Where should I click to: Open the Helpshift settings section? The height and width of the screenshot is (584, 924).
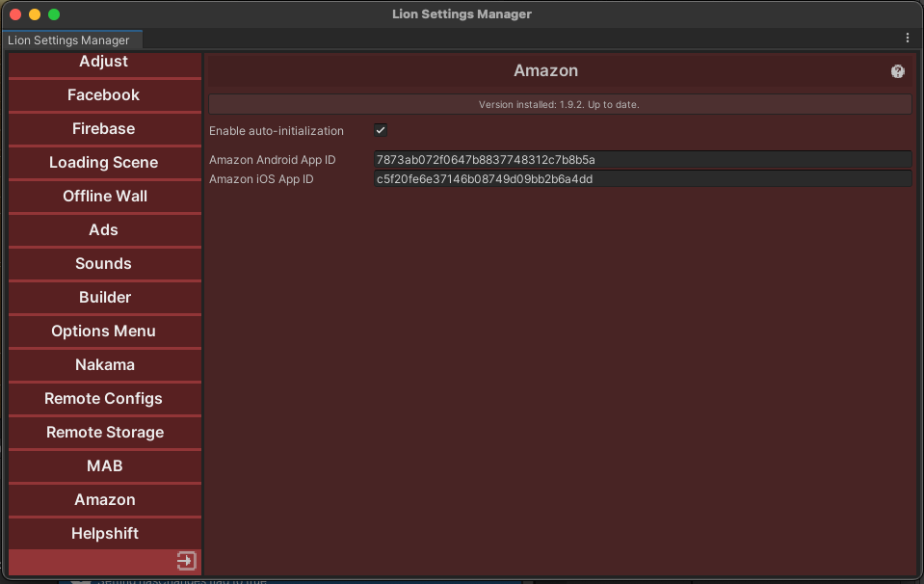105,533
